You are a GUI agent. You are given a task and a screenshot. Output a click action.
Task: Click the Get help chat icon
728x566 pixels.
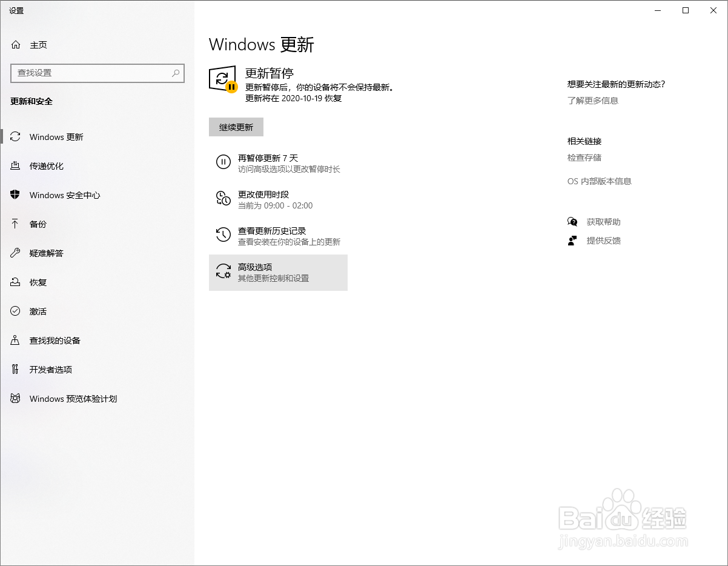[572, 222]
